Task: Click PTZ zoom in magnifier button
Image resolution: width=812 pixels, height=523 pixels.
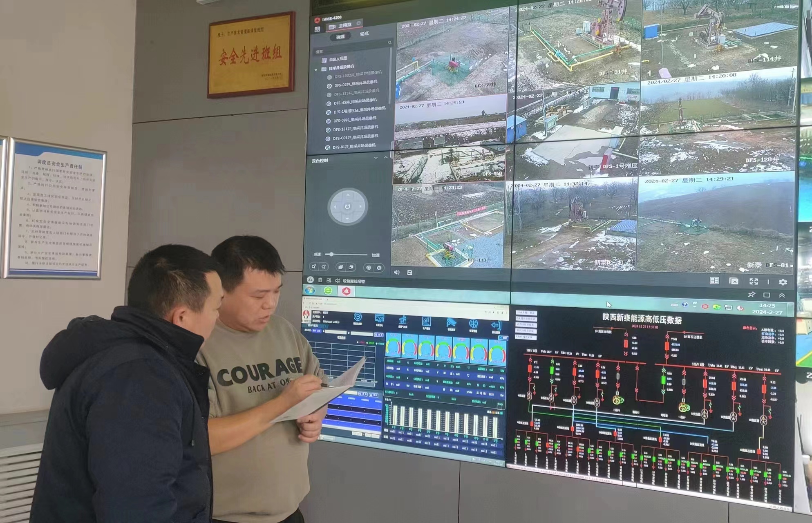Action: (x=314, y=267)
